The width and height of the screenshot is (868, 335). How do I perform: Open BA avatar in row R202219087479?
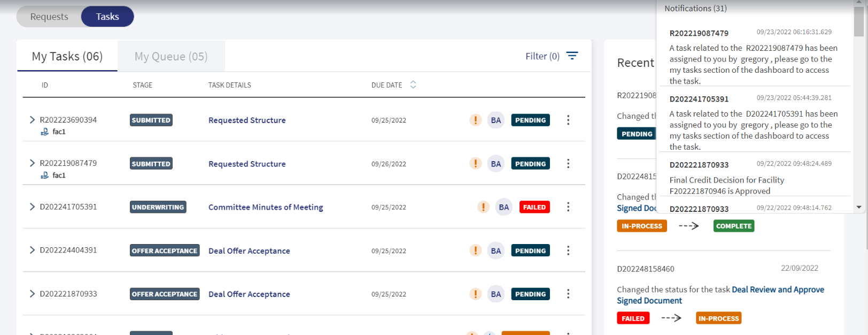496,164
